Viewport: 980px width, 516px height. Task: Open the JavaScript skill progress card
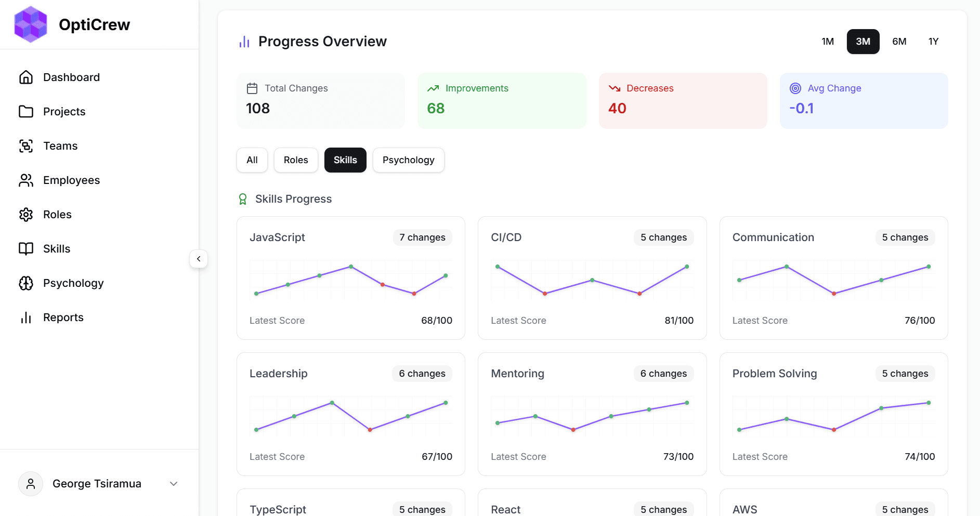tap(350, 278)
